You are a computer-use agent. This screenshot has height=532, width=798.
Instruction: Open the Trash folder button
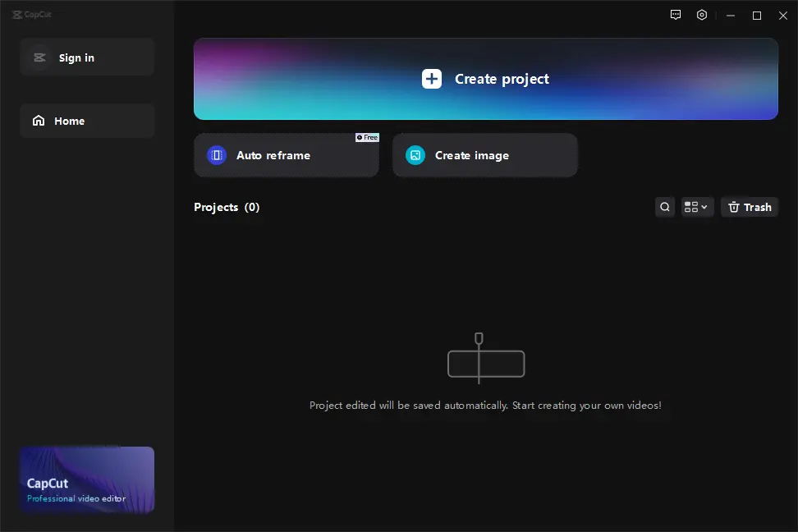tap(750, 207)
